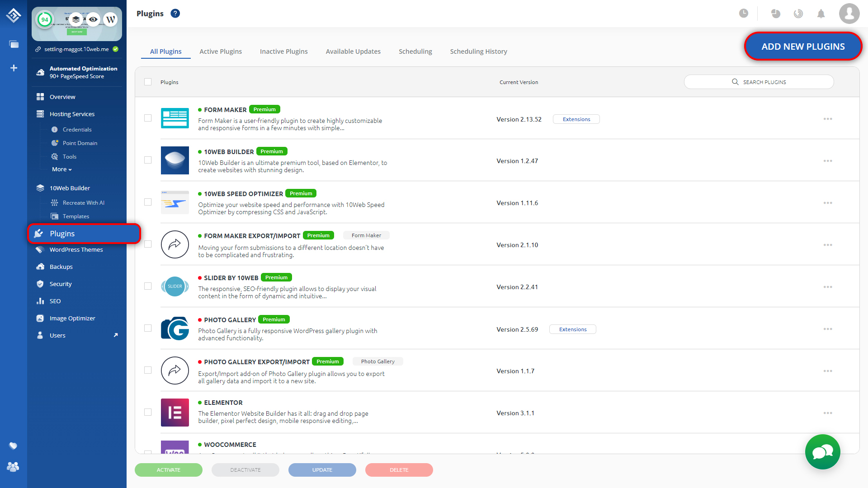Check the 10Web Speed Optimizer checkbox
The image size is (868, 488).
[x=148, y=202]
